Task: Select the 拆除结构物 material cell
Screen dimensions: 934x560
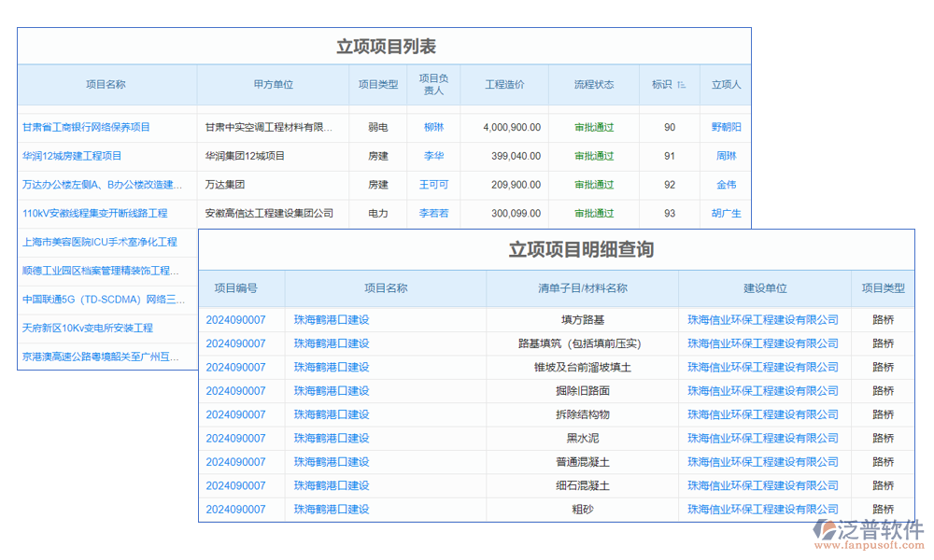Action: click(x=582, y=414)
